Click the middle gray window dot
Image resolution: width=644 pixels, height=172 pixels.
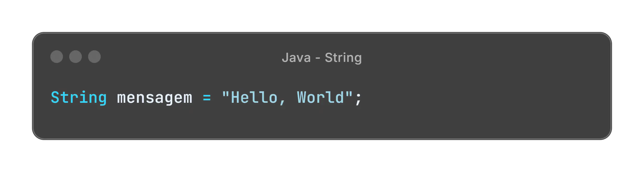coord(76,57)
